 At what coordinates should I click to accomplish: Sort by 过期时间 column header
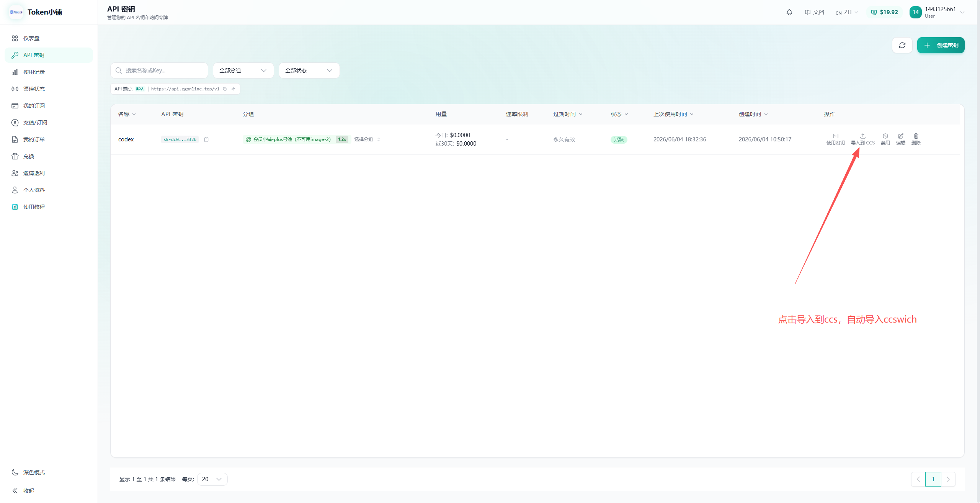568,114
